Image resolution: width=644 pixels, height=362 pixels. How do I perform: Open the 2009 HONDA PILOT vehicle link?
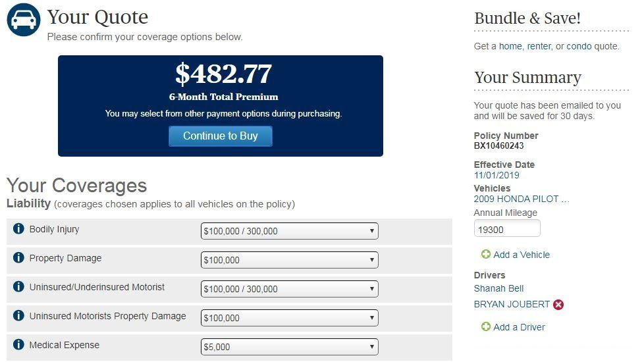click(522, 199)
